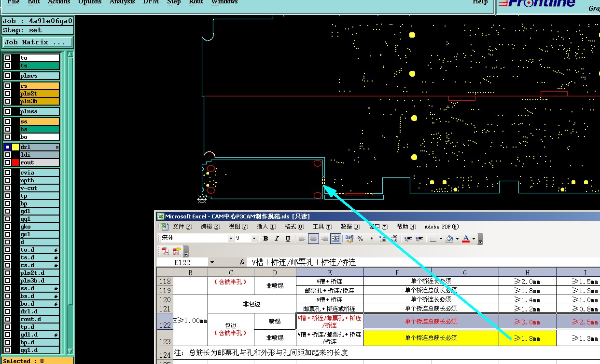Click the merge and center icon
Viewport: 600px width, 364px height.
click(x=335, y=238)
